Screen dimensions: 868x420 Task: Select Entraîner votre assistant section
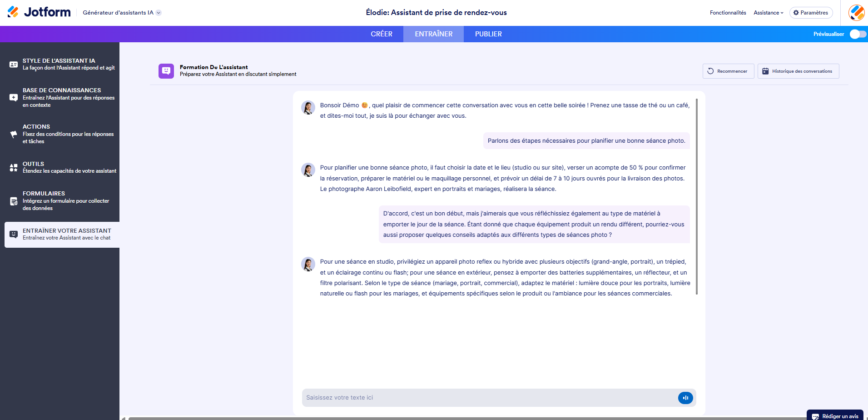pyautogui.click(x=62, y=235)
